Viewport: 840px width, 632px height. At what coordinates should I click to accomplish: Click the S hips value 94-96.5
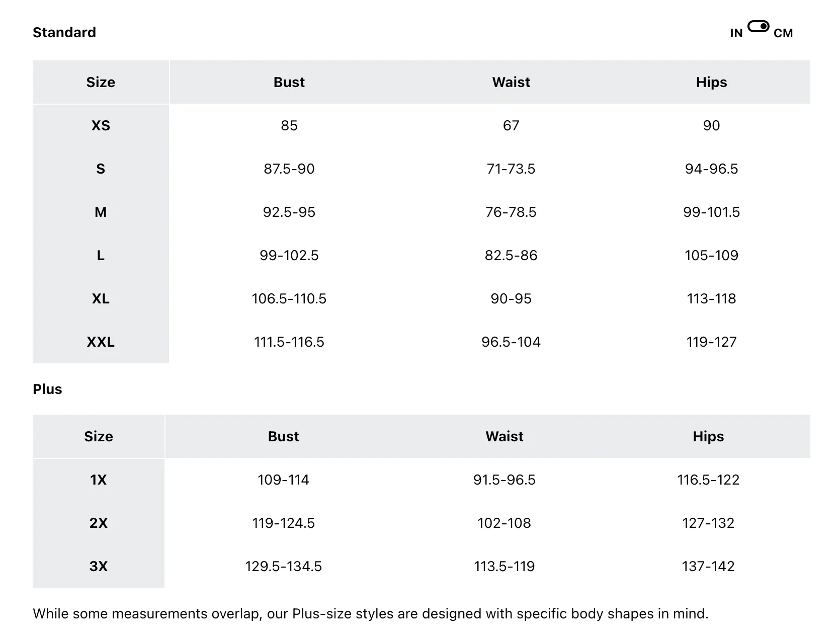click(711, 169)
